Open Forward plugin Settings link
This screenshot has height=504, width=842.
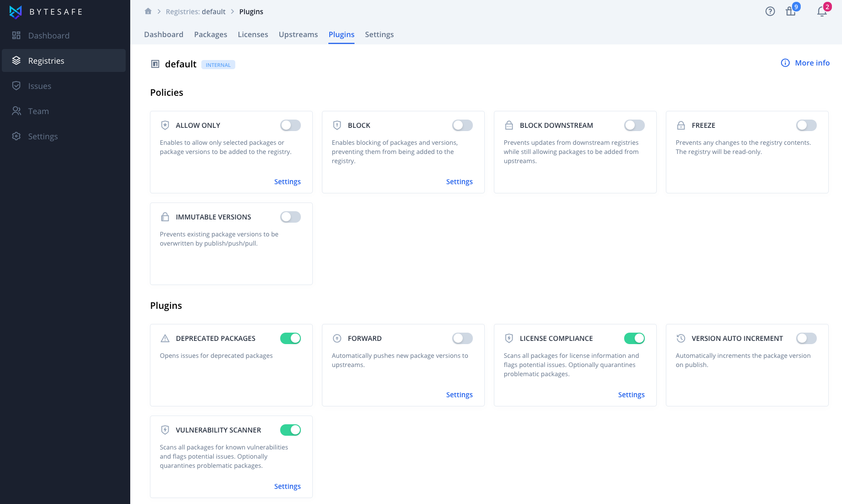tap(459, 394)
